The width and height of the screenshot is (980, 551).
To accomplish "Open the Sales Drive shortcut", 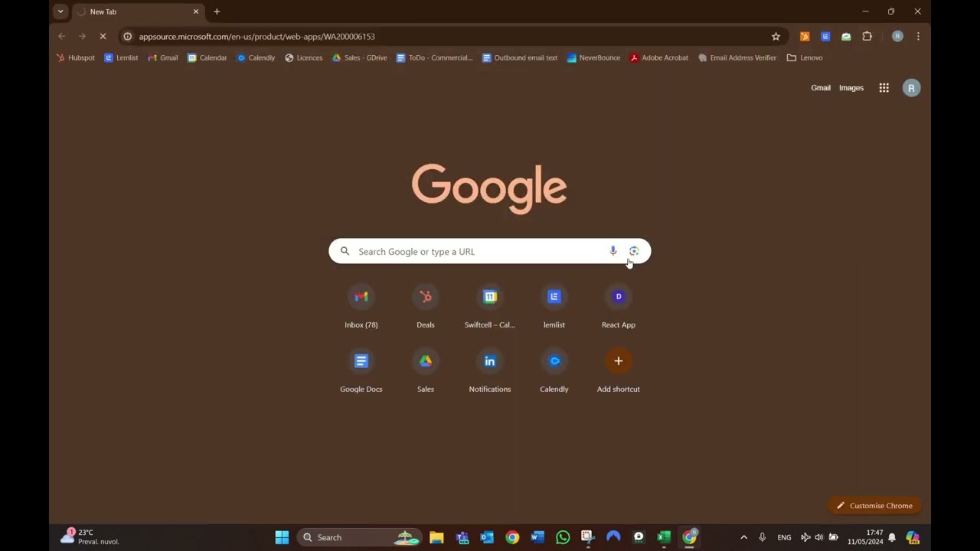I will [426, 372].
